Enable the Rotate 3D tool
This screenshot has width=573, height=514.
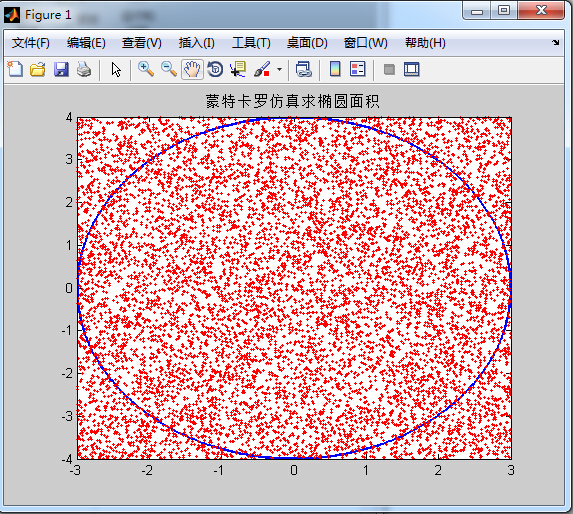coord(215,69)
